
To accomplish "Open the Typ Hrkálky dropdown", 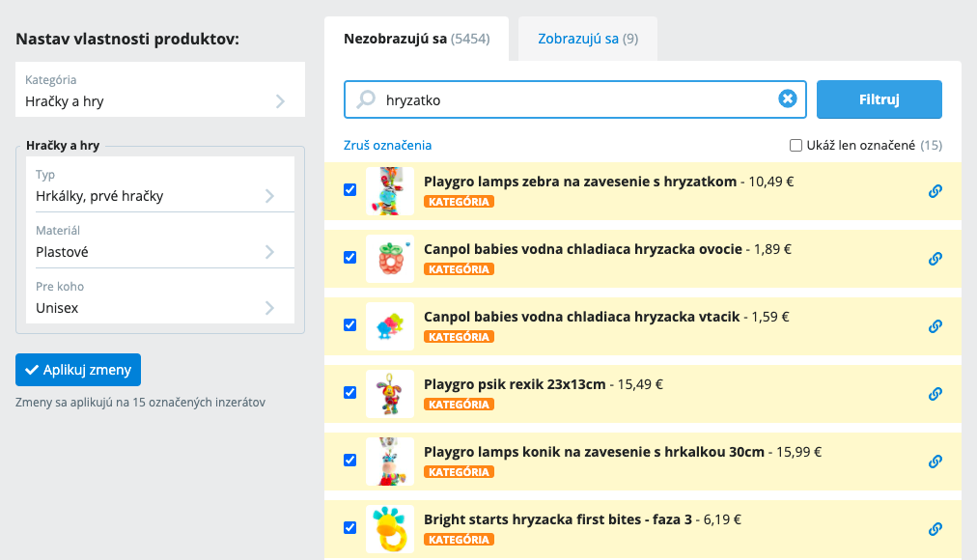I will [160, 185].
